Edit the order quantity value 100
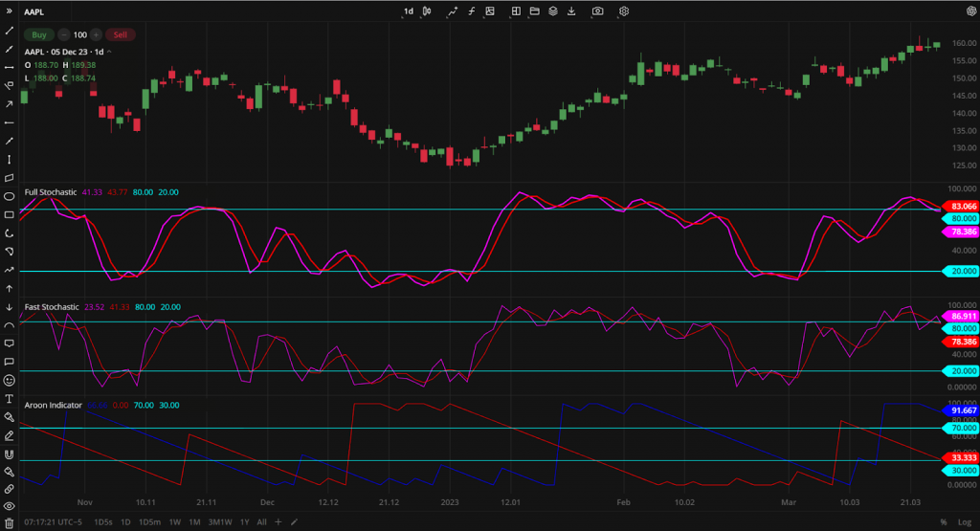Screen dimensions: 980x531 (80, 35)
